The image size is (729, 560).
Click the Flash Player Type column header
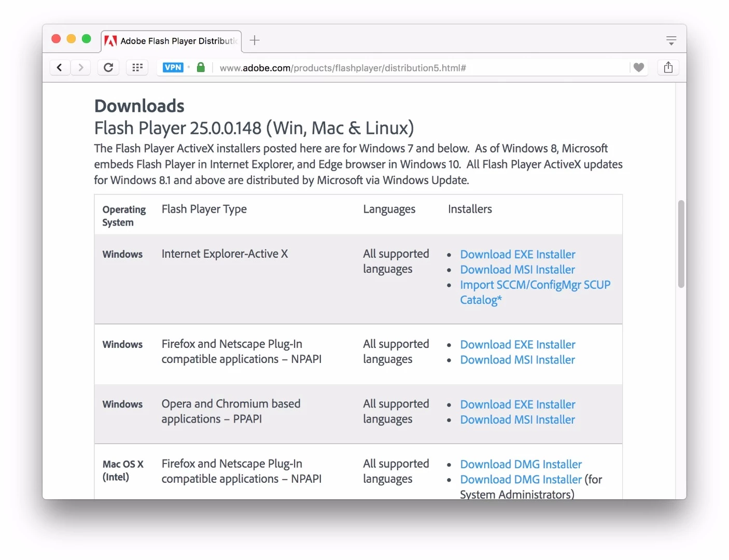coord(204,209)
